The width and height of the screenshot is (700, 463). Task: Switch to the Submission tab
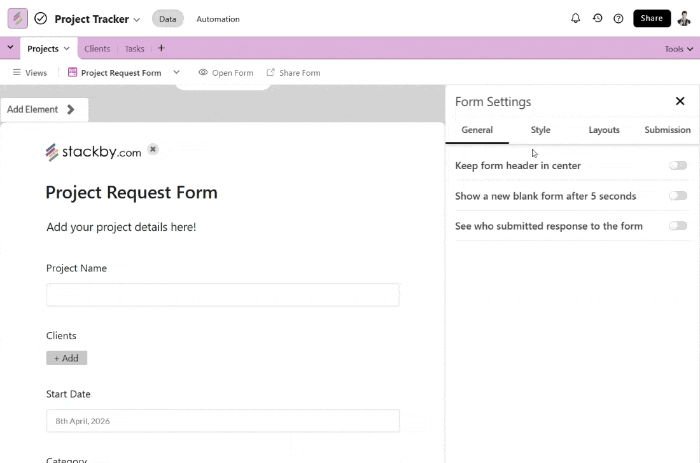(667, 130)
